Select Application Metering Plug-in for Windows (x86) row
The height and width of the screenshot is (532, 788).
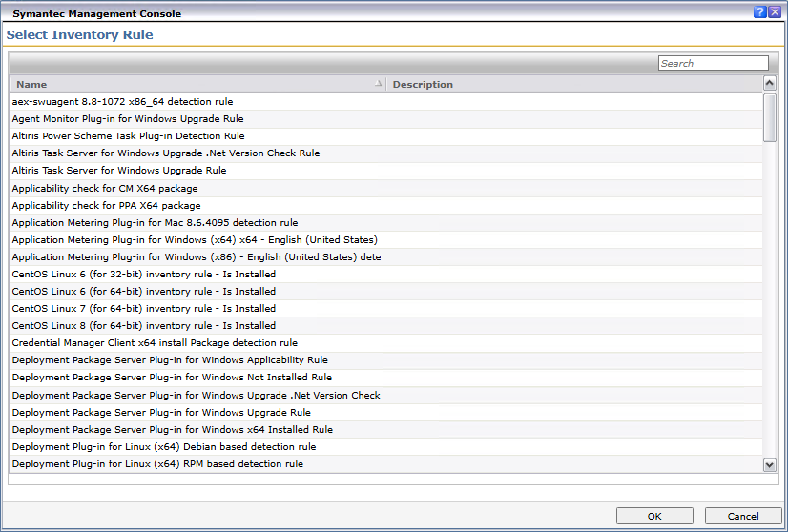385,256
